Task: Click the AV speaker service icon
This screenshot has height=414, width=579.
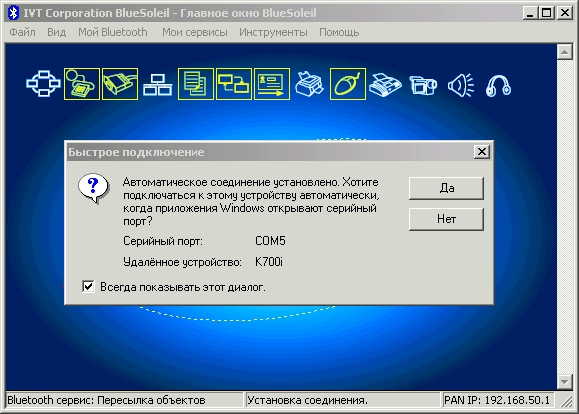Action: point(461,85)
